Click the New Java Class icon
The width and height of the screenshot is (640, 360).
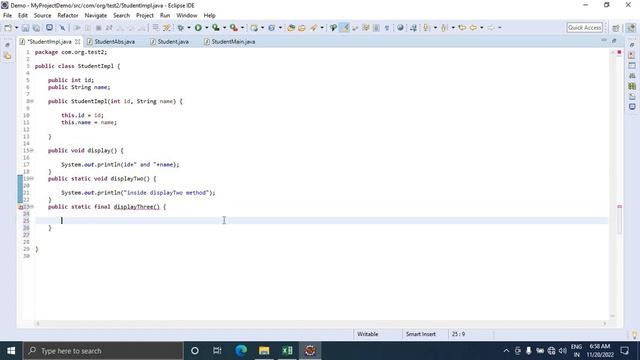click(x=271, y=28)
